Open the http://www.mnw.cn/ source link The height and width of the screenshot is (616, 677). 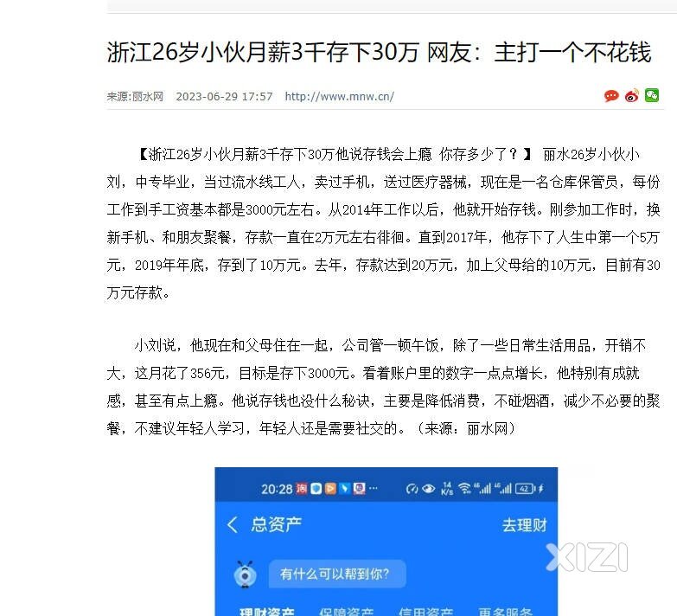(x=339, y=96)
